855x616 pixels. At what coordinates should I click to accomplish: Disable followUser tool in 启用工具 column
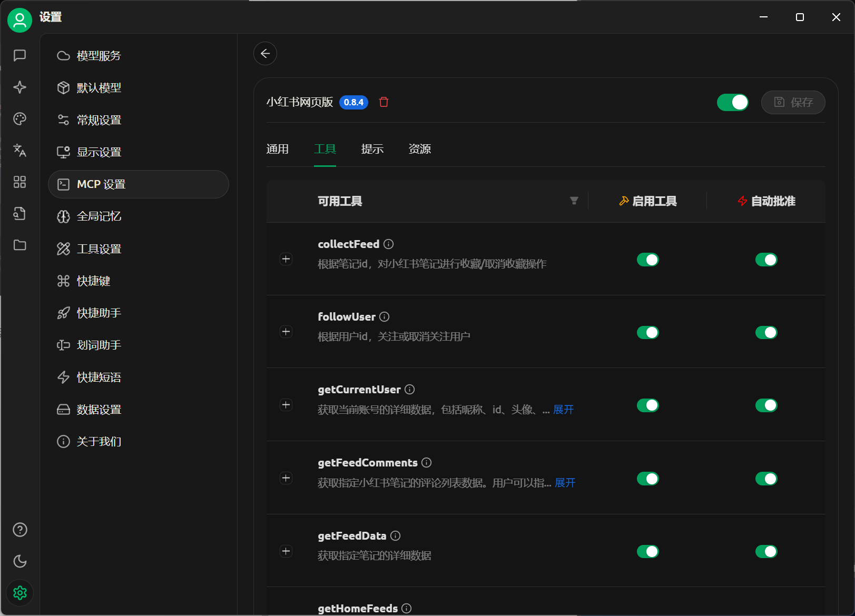pyautogui.click(x=648, y=332)
